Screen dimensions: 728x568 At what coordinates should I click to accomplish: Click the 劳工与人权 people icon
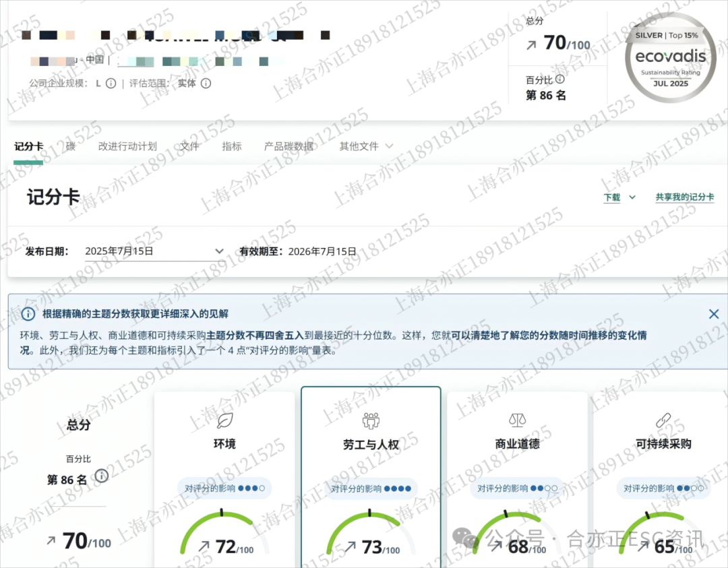tap(371, 419)
